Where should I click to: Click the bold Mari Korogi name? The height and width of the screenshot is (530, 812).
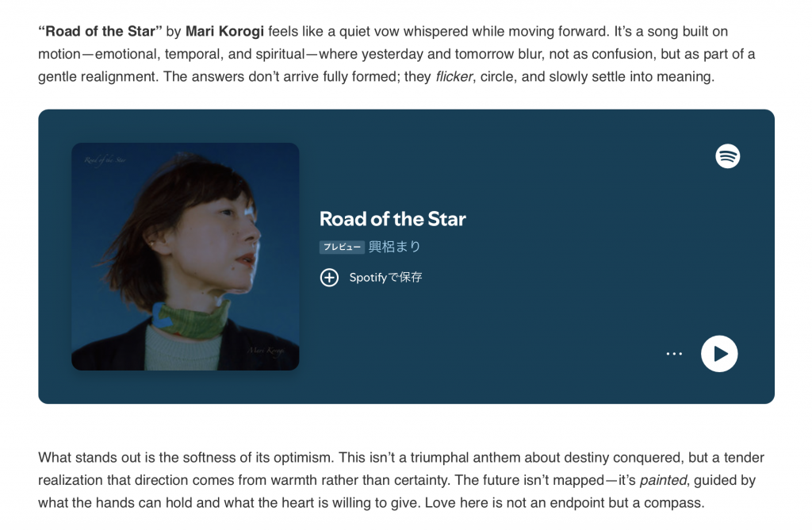pyautogui.click(x=224, y=32)
